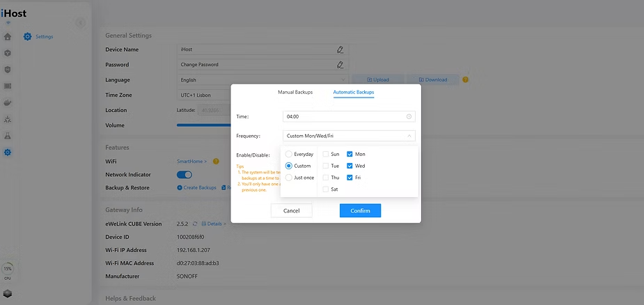Toggle the Network Indicator switch

184,175
